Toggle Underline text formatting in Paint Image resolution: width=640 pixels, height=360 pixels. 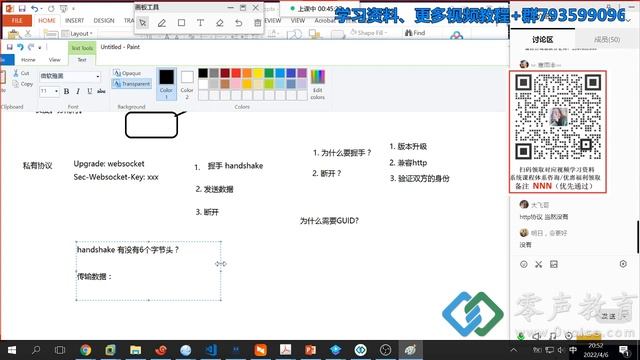89,91
